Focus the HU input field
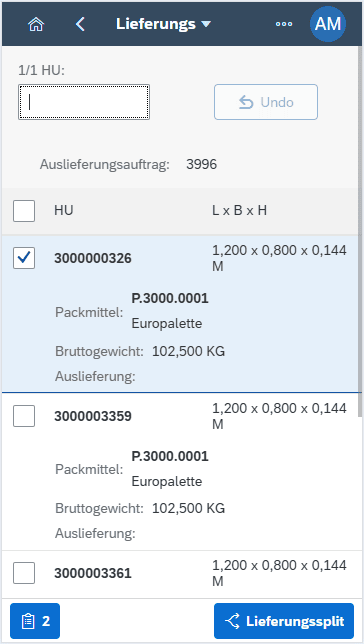The width and height of the screenshot is (364, 644). [x=84, y=102]
